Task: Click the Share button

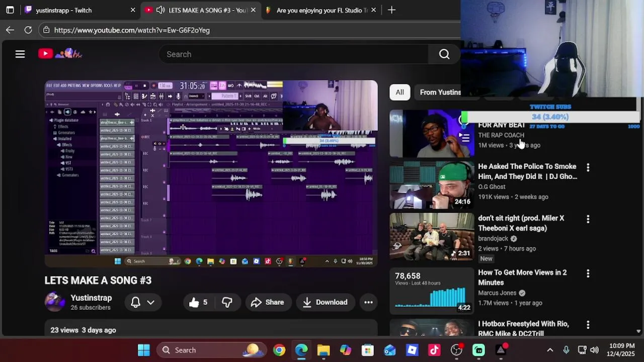Action: [268, 302]
